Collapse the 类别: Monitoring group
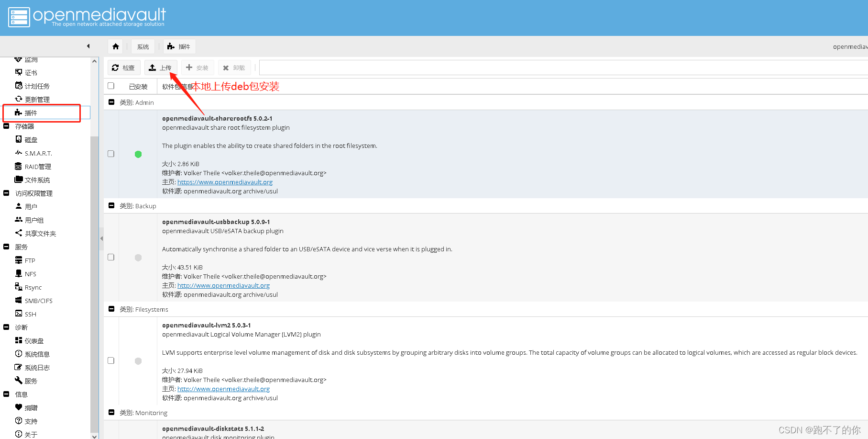Viewport: 868px width, 439px height. [111, 412]
